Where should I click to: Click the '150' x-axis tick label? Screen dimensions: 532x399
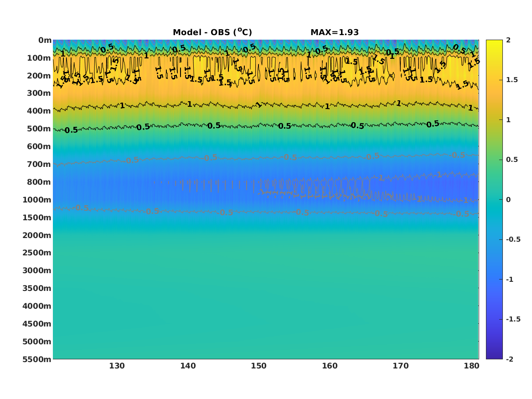pos(258,366)
